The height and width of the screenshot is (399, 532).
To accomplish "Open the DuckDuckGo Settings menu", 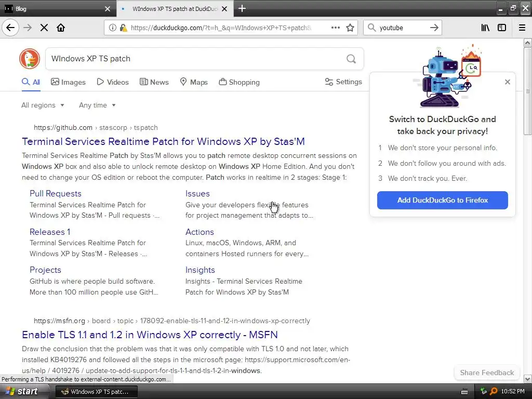I will coord(343,82).
